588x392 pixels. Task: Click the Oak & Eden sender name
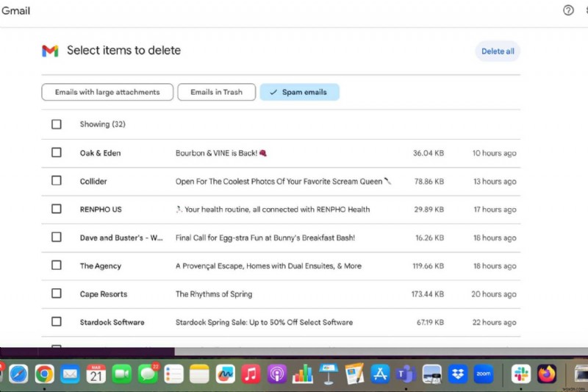(x=100, y=153)
